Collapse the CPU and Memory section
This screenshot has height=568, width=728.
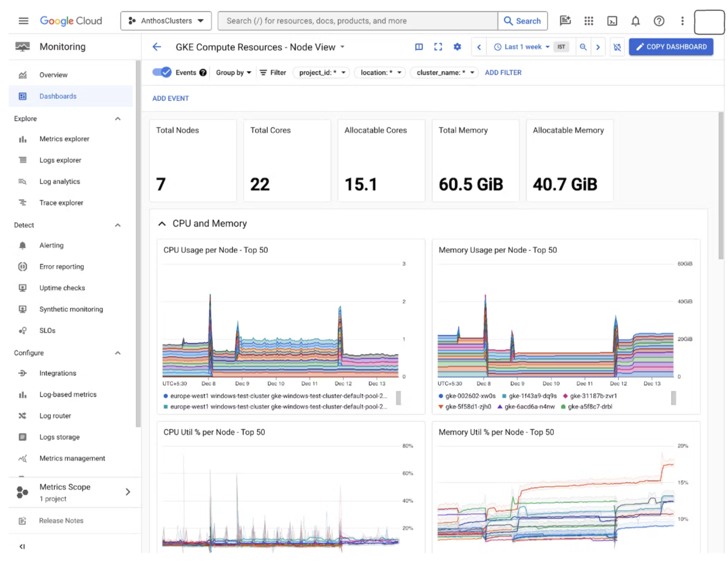[162, 224]
